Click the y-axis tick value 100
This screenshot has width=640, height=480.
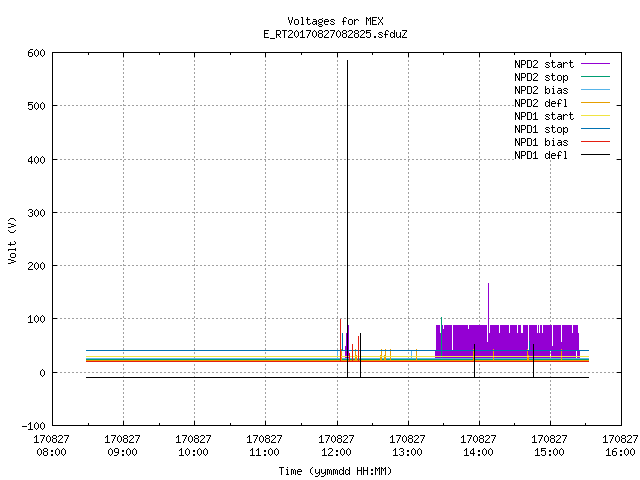[36, 319]
